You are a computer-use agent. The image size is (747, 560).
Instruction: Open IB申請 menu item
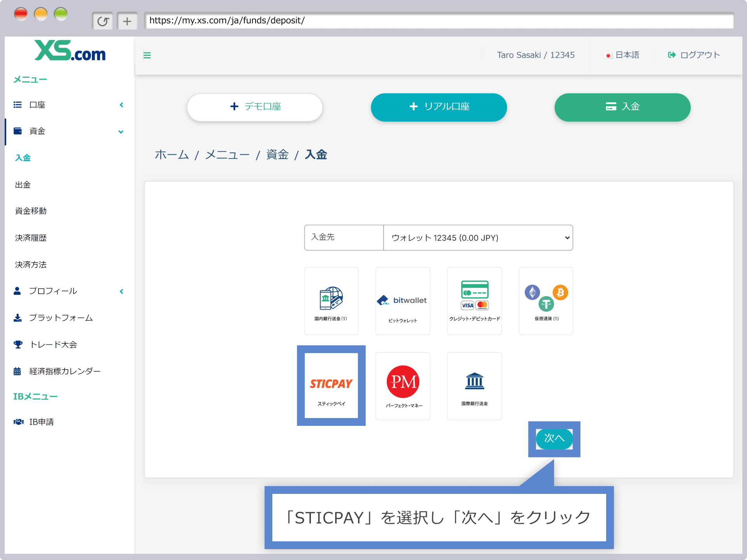point(42,422)
